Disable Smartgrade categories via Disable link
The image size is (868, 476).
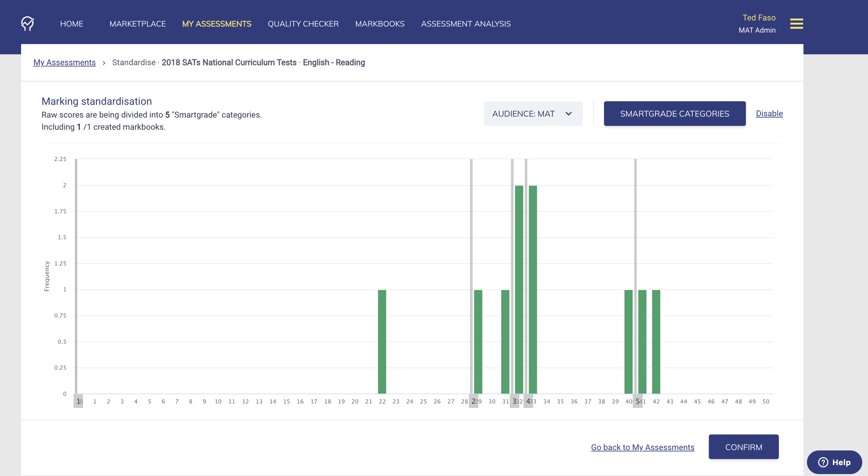click(769, 113)
